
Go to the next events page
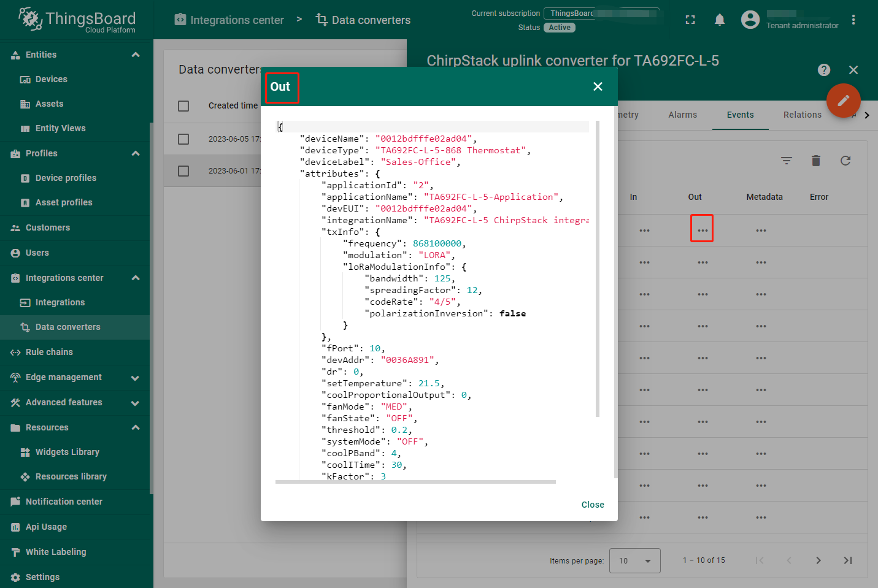tap(818, 560)
